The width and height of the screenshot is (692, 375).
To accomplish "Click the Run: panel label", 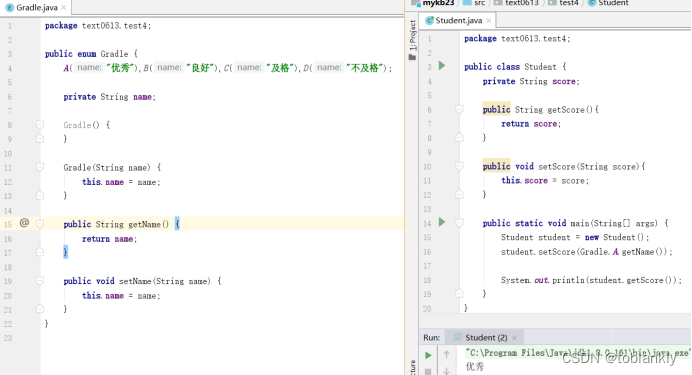I will (x=431, y=338).
